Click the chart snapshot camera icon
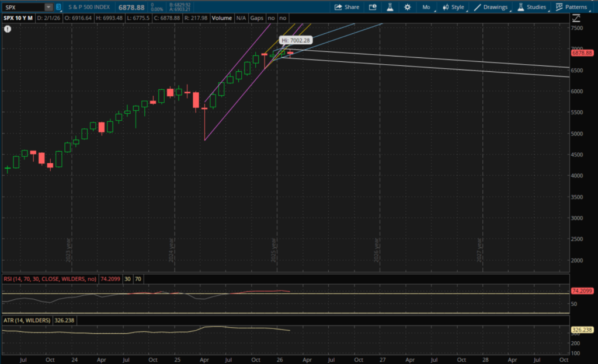598x364 pixels. pyautogui.click(x=373, y=7)
